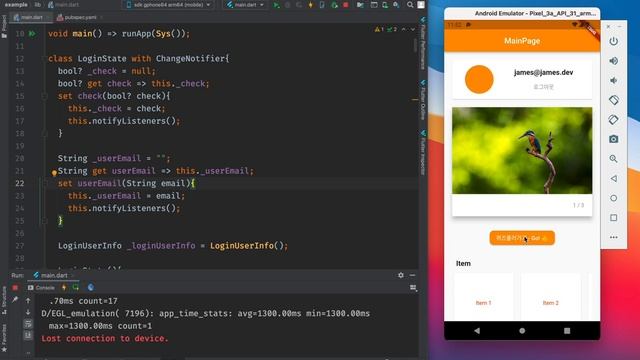Open Flutter Outline side panel
Image resolution: width=640 pixels, height=360 pixels.
click(x=423, y=100)
